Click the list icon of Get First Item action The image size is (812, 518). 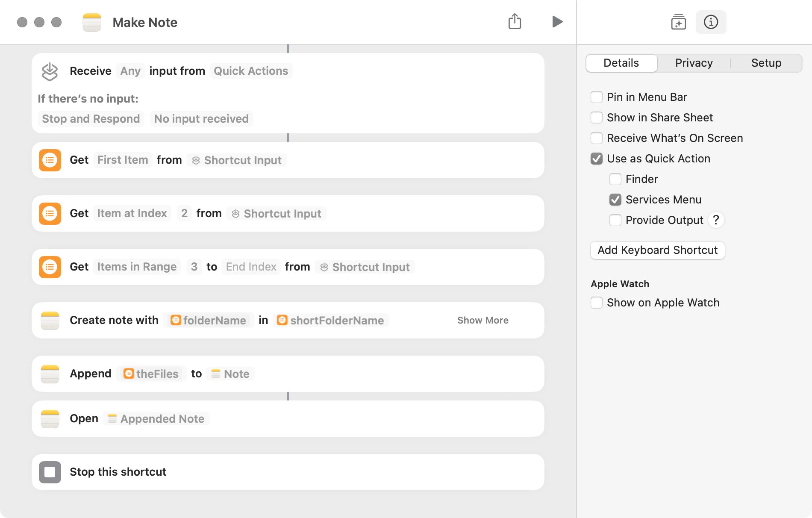coord(50,160)
